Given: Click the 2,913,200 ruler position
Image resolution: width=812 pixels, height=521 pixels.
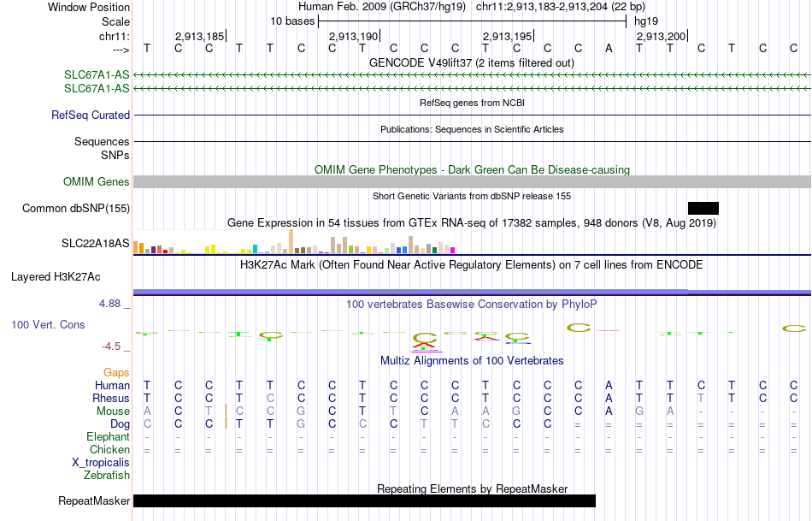Looking at the screenshot, I should [x=662, y=36].
